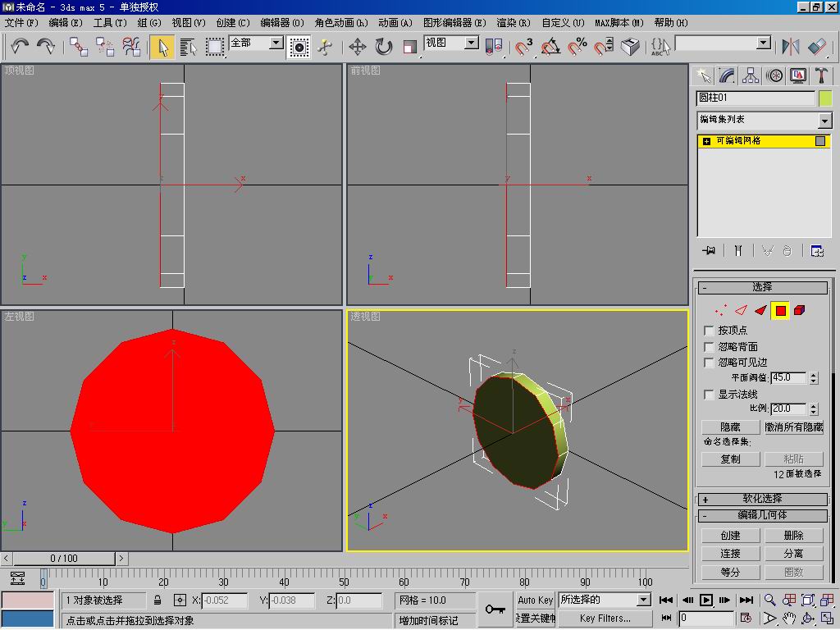Select the Bind to Space Warp tool
The width and height of the screenshot is (840, 630).
coord(131,47)
